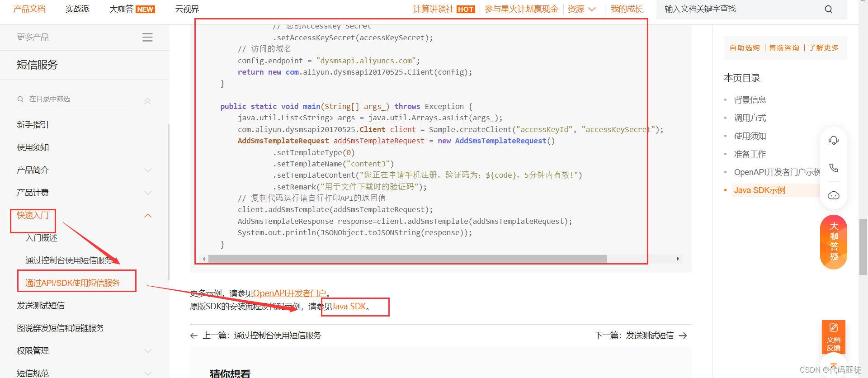Click next article right arrow icon
The width and height of the screenshot is (868, 378).
[683, 335]
